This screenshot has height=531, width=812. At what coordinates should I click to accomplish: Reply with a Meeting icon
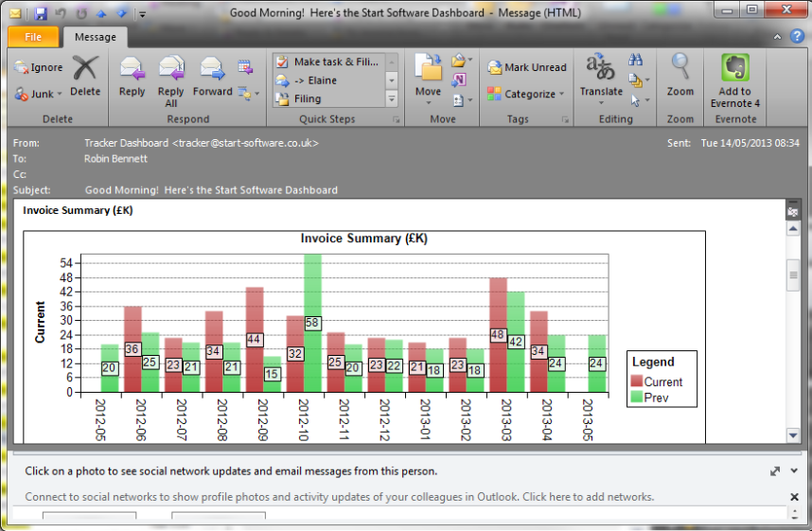(x=245, y=67)
